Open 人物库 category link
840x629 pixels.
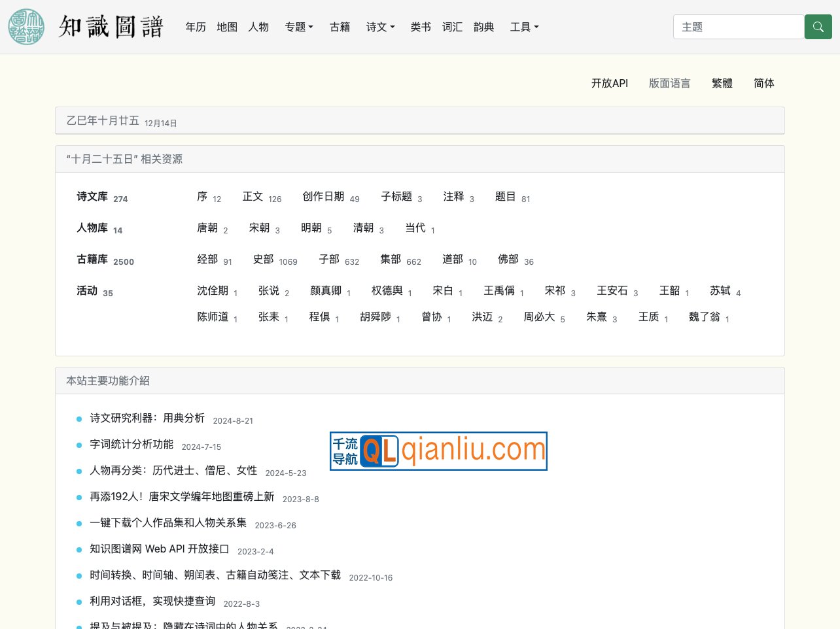point(92,228)
